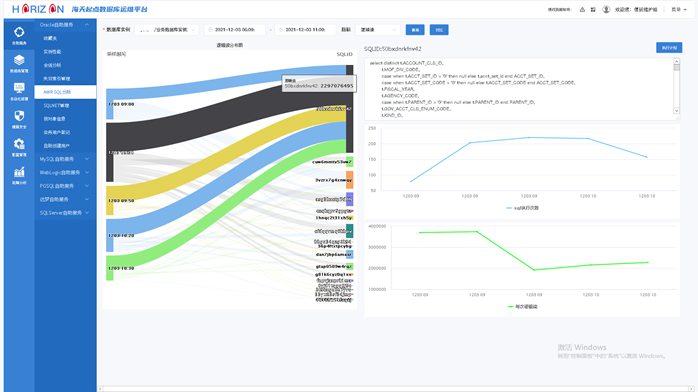Viewport: 698px width, 392px height.
Task: Click the purple SQLID node bar
Action: pos(350,199)
